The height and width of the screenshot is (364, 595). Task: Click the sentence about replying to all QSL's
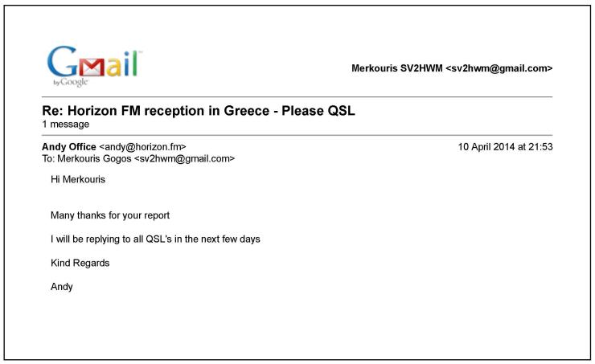tap(155, 239)
